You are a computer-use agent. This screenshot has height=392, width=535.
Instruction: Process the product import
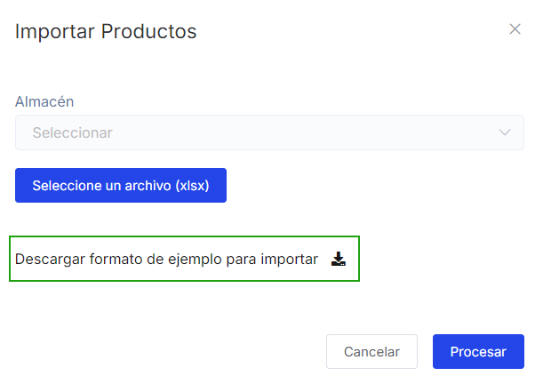[x=478, y=351]
